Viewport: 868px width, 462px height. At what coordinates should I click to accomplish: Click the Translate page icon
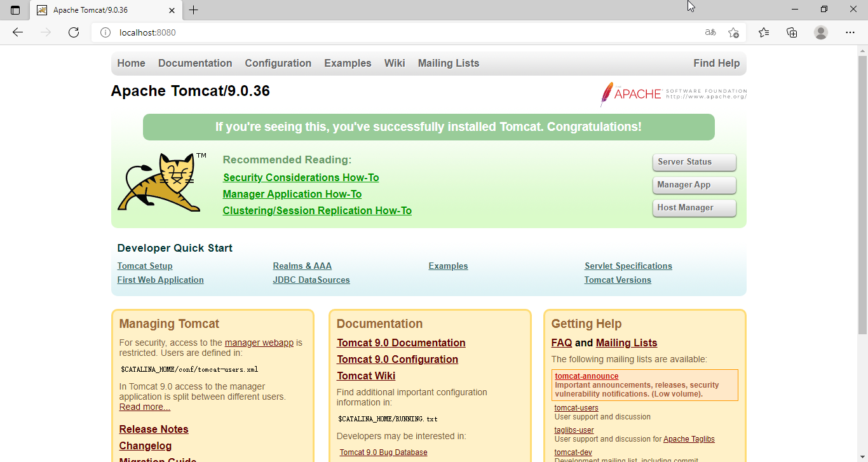(710, 32)
